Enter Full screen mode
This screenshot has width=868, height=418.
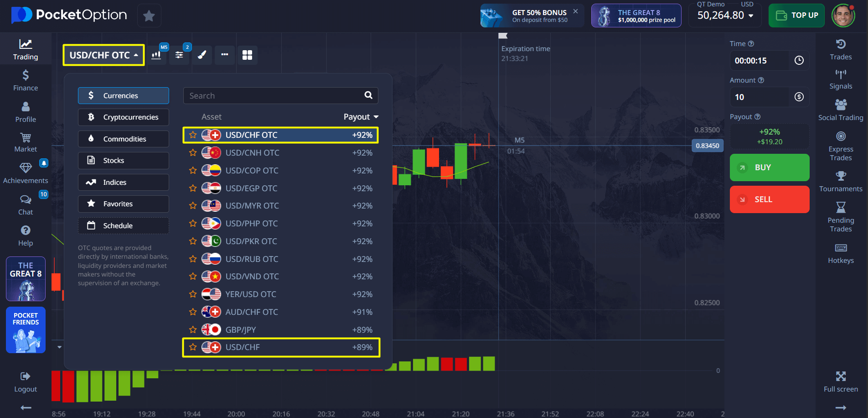[x=840, y=381]
